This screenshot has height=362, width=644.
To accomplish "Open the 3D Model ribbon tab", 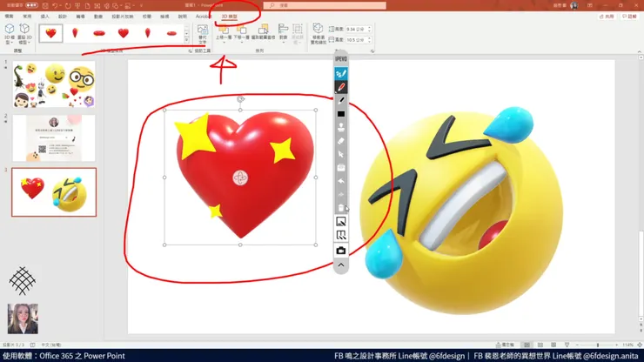I will pos(229,17).
